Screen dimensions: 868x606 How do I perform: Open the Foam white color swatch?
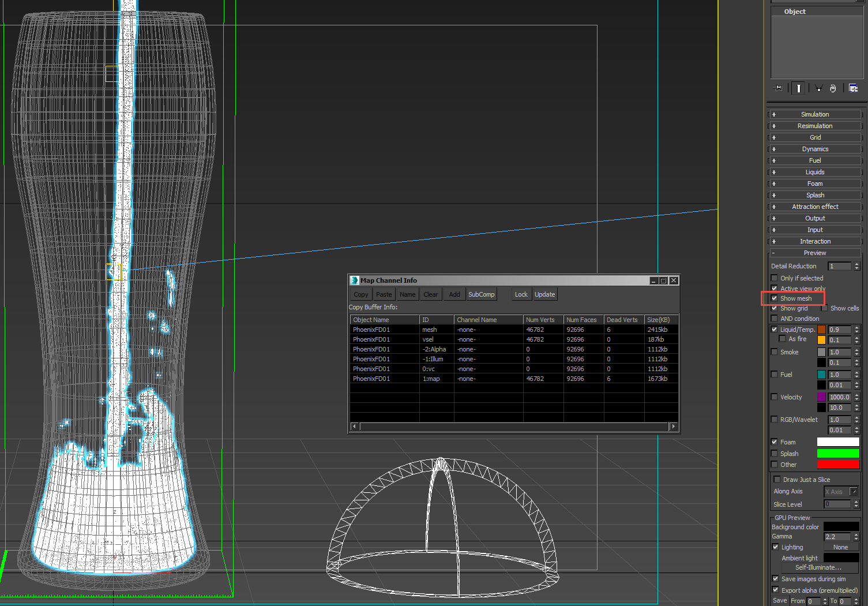pos(838,442)
